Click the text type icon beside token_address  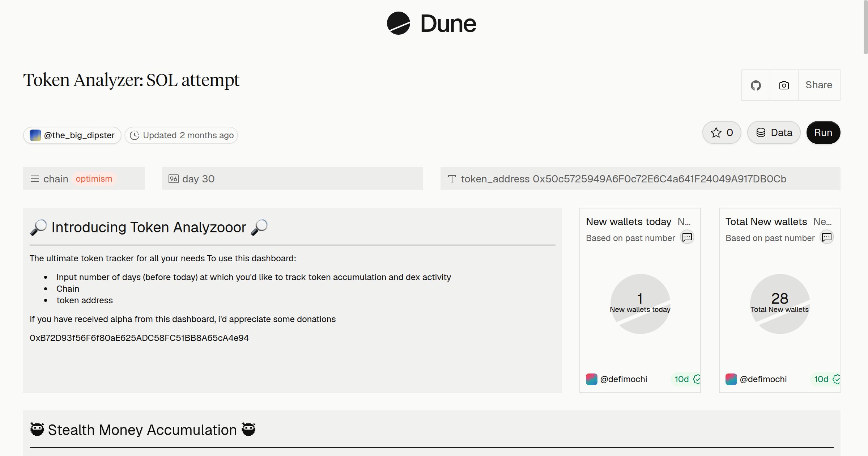(452, 179)
